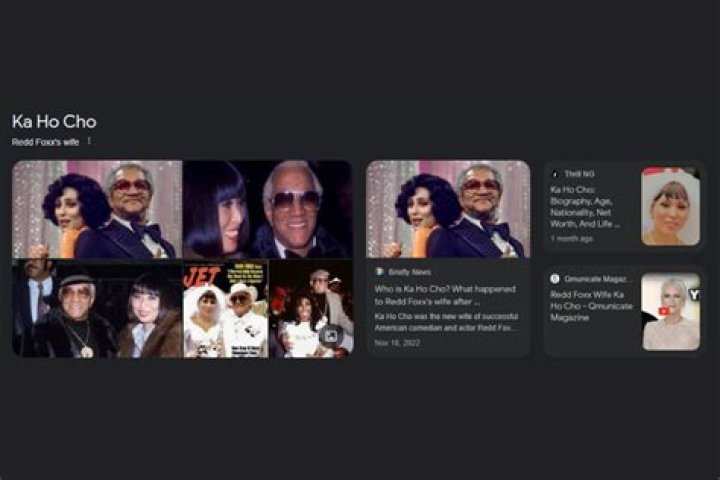The width and height of the screenshot is (720, 480).
Task: Open the three-dot menu beside Redd Foxx's wife
Action: (89, 141)
